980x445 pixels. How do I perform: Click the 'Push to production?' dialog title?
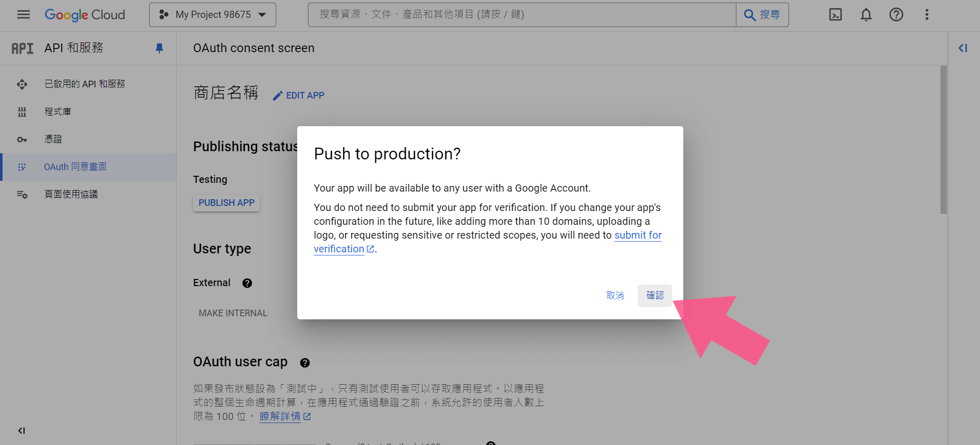(x=387, y=154)
